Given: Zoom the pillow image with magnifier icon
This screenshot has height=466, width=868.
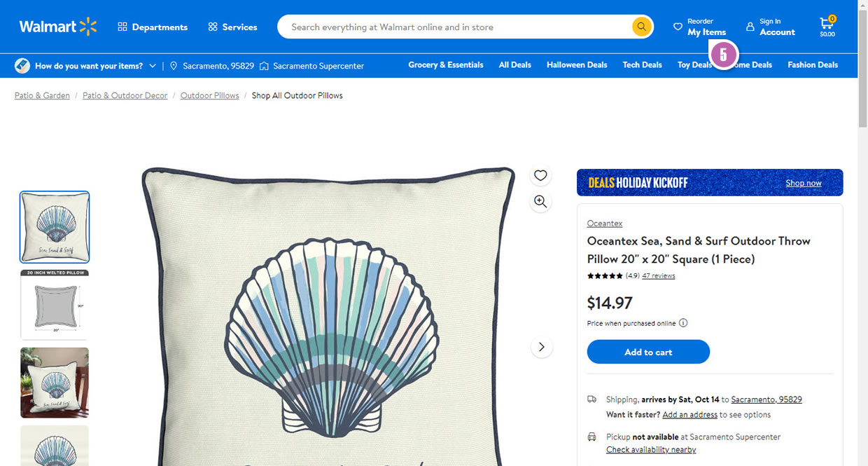Looking at the screenshot, I should pyautogui.click(x=540, y=202).
